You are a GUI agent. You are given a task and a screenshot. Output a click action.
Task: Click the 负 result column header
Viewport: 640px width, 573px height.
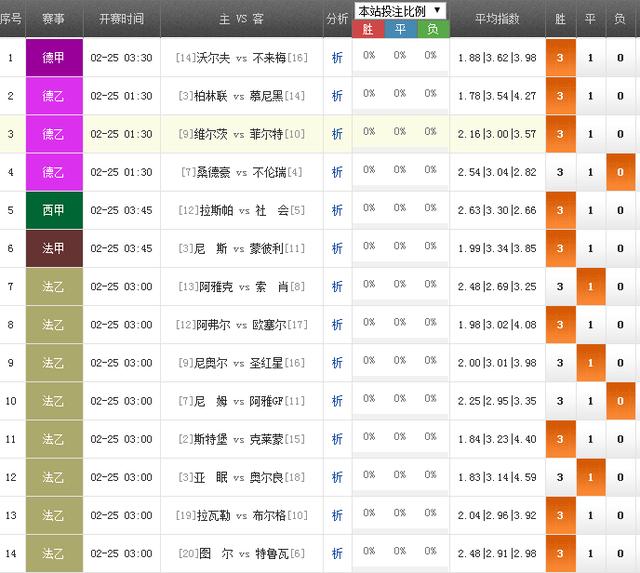tap(620, 19)
